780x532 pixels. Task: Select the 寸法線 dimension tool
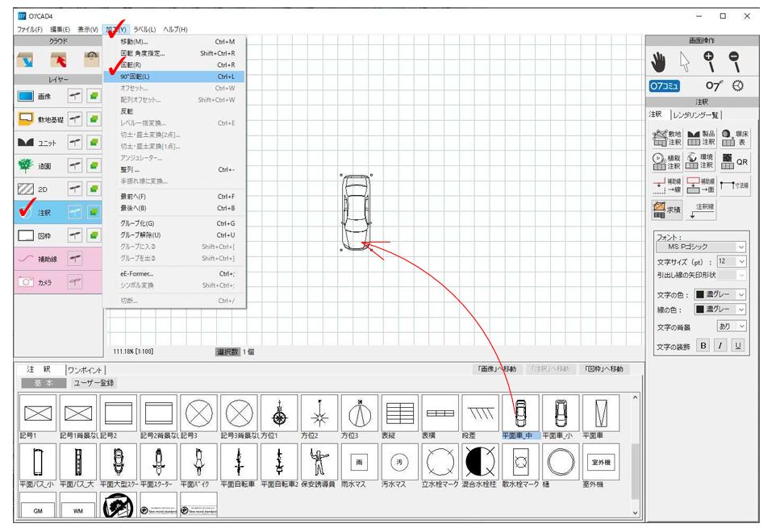[734, 185]
